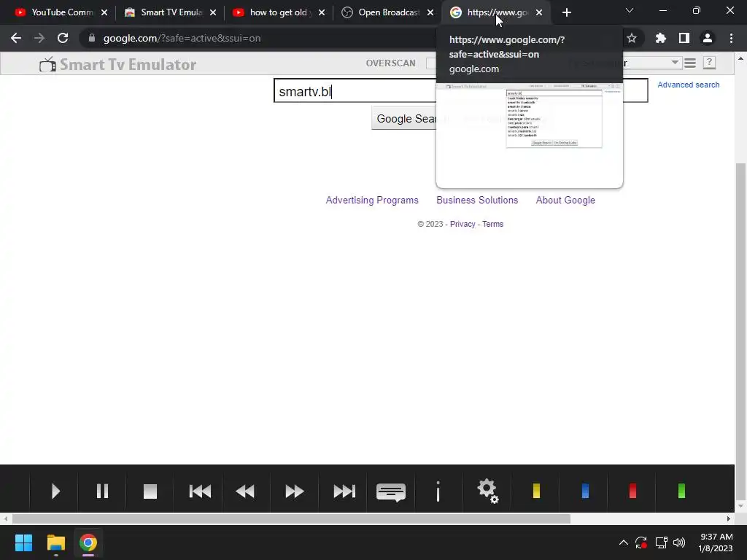Click the fast forward icon
747x560 pixels.
[x=295, y=491]
